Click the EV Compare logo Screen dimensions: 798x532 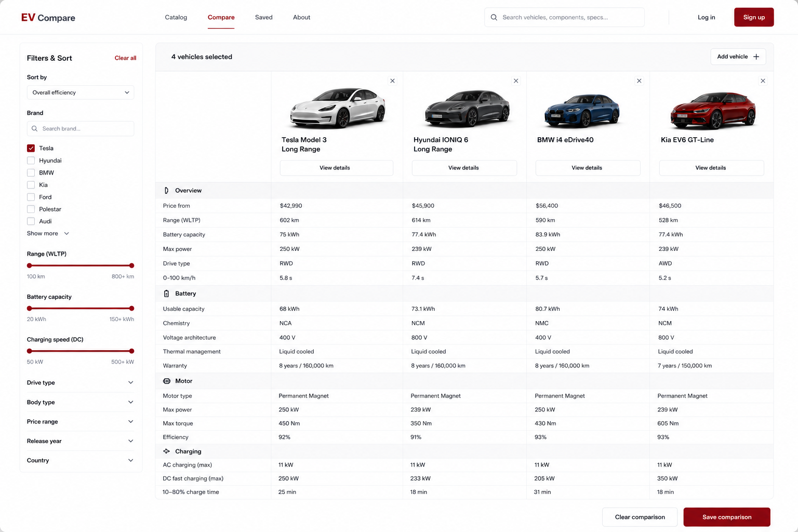[x=48, y=18]
